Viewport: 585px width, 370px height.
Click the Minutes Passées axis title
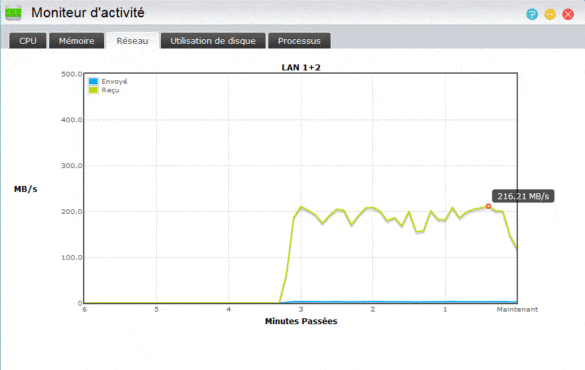301,321
